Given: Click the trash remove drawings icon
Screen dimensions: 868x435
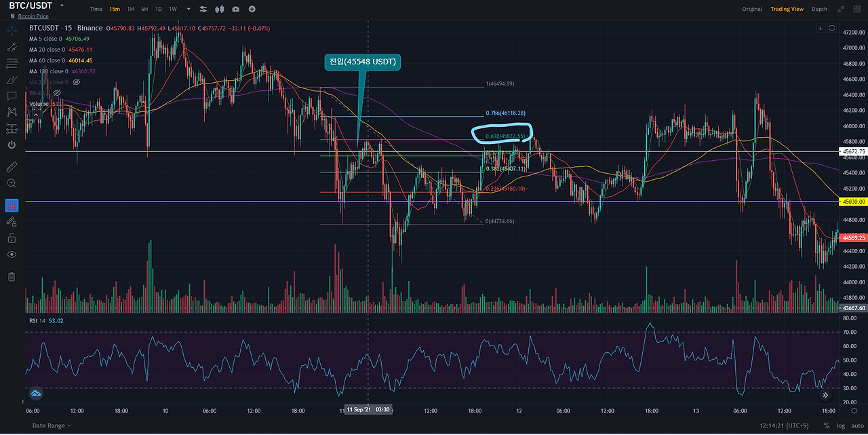Looking at the screenshot, I should (12, 276).
